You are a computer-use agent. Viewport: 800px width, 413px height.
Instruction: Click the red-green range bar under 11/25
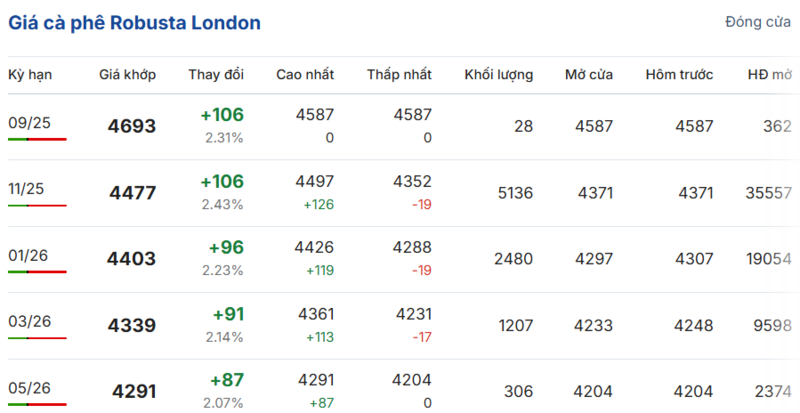coord(37,205)
